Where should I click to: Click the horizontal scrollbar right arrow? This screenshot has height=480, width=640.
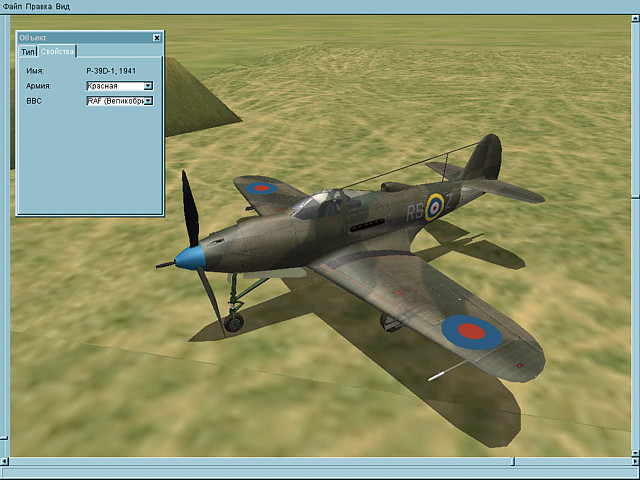(636, 461)
